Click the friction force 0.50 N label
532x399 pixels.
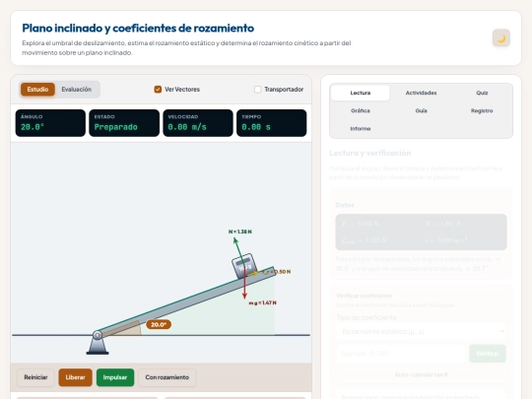click(x=276, y=272)
